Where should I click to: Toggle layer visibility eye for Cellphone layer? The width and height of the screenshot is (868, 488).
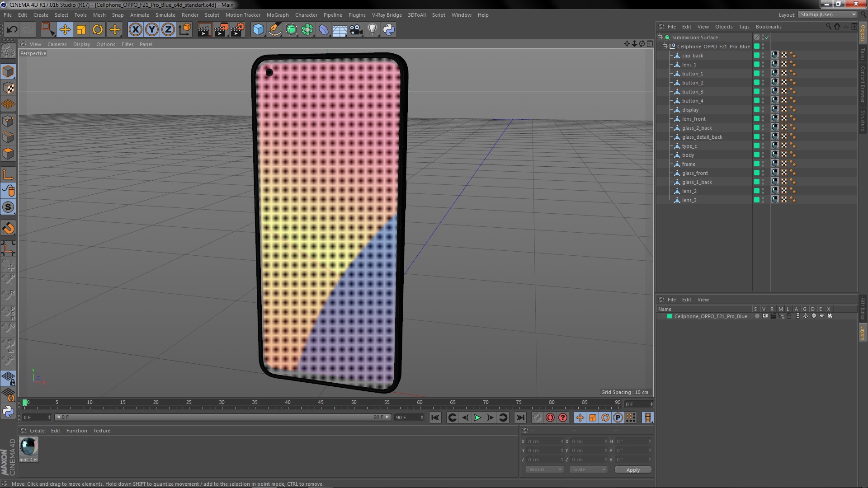click(x=765, y=316)
